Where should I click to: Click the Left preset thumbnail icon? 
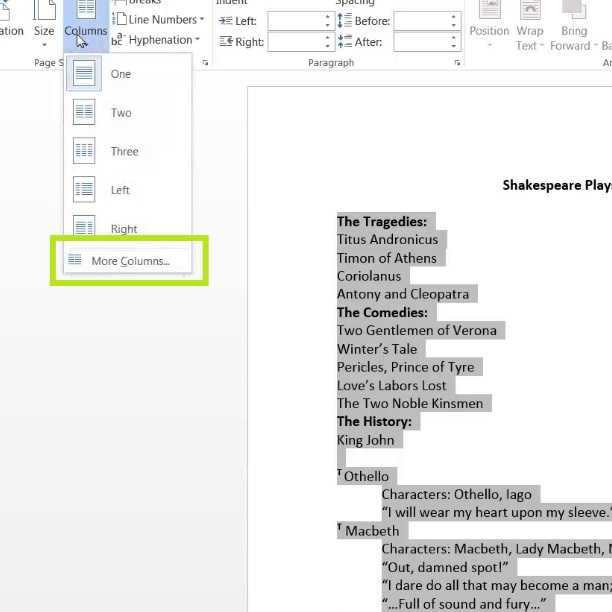pyautogui.click(x=84, y=189)
